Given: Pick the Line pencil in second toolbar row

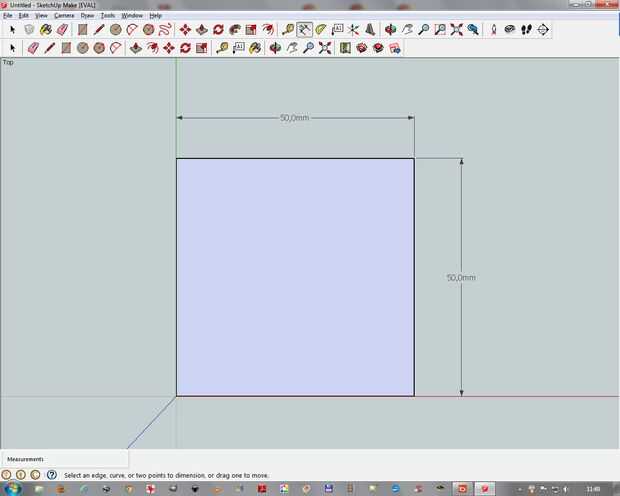Looking at the screenshot, I should point(50,48).
